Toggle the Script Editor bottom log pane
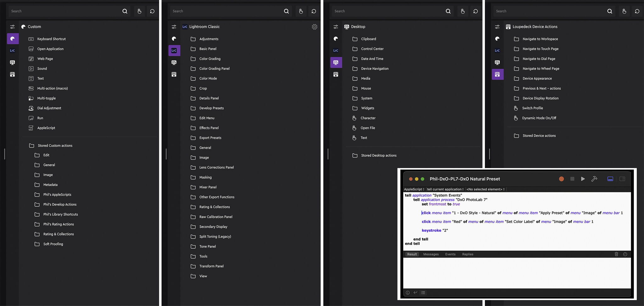The height and width of the screenshot is (306, 644). point(610,179)
